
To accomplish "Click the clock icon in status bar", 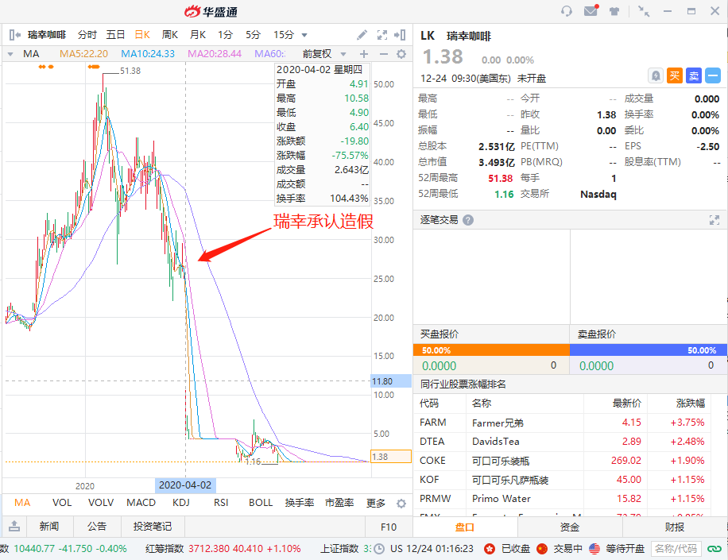I will (x=379, y=549).
